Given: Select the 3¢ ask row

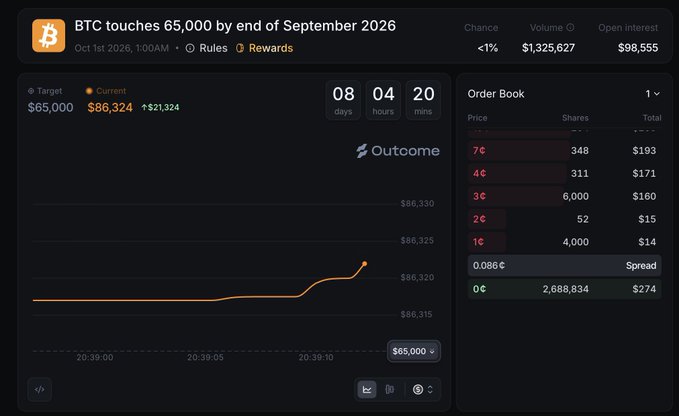Looking at the screenshot, I should 564,197.
